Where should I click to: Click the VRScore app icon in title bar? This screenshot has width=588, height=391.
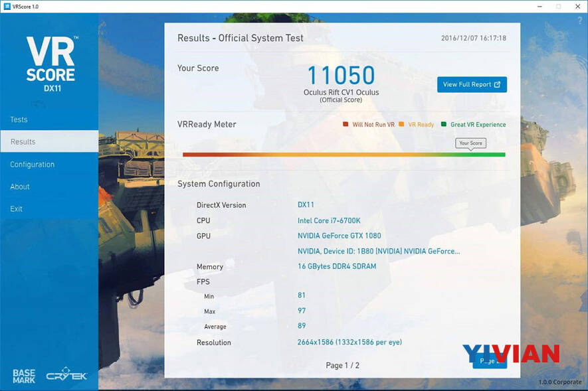click(x=7, y=6)
